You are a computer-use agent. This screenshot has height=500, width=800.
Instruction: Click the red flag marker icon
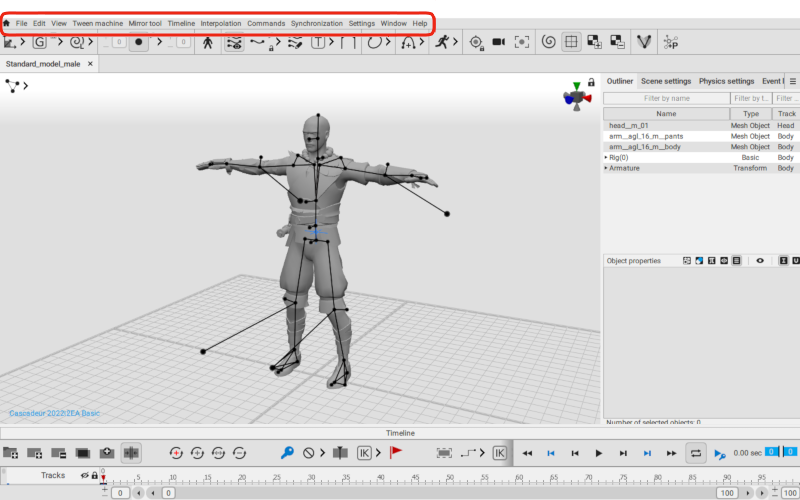pyautogui.click(x=396, y=453)
